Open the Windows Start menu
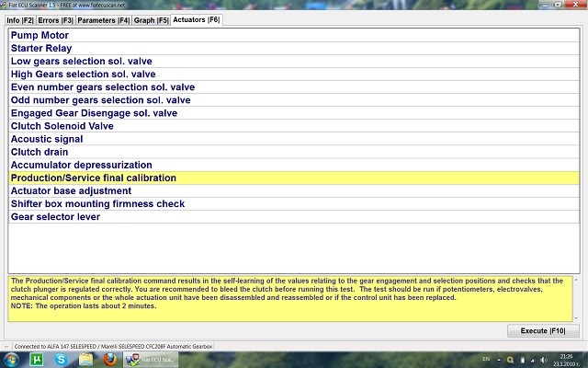Viewport: 588px width, 368px height. (x=13, y=359)
